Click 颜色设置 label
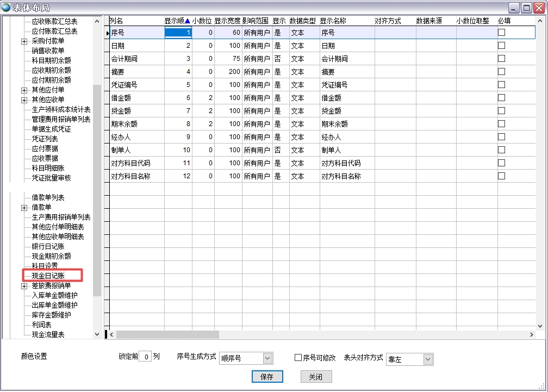 coord(34,357)
